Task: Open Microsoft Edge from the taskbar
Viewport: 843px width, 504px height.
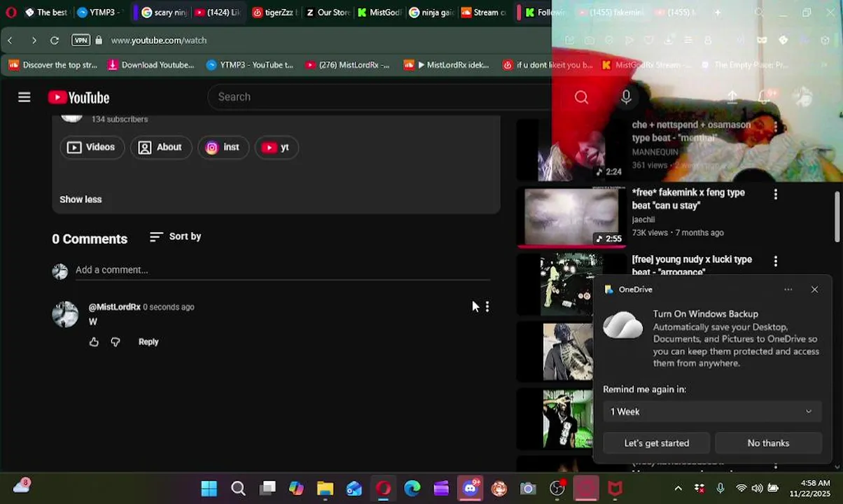Action: coord(412,488)
